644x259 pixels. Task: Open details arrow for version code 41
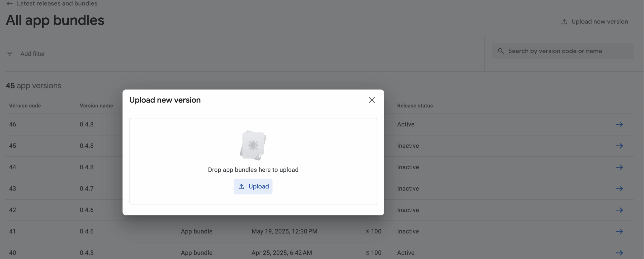click(x=620, y=231)
